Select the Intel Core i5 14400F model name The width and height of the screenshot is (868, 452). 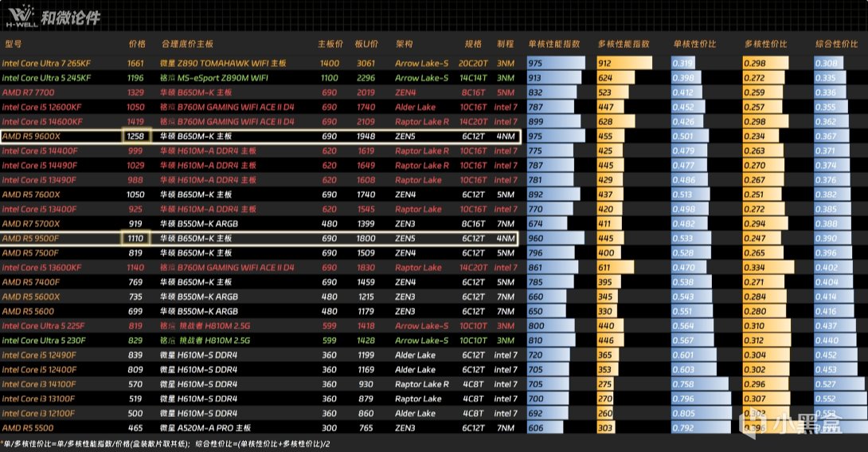[40, 151]
